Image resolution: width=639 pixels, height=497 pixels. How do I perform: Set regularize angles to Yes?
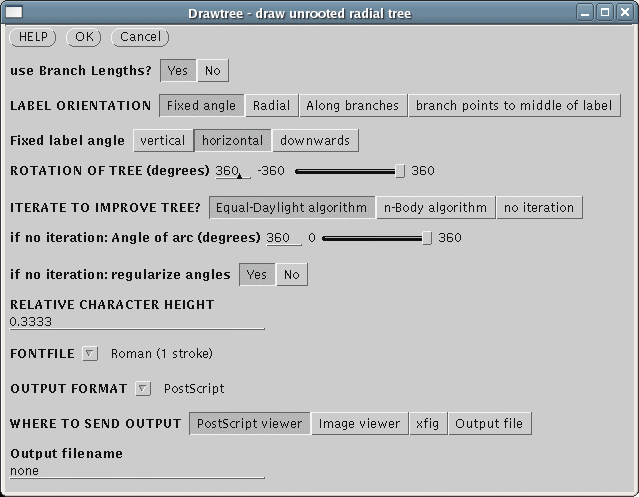(257, 275)
